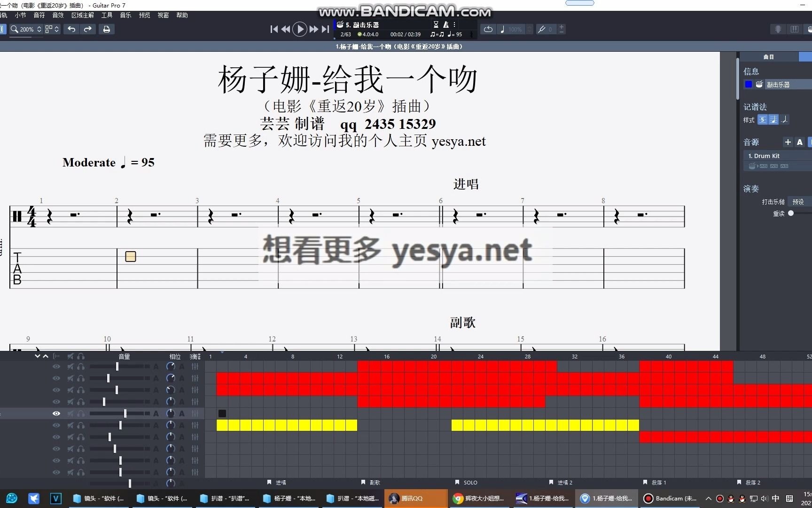The image size is (812, 508).
Task: Add a new sound with the plus button
Action: tap(788, 142)
